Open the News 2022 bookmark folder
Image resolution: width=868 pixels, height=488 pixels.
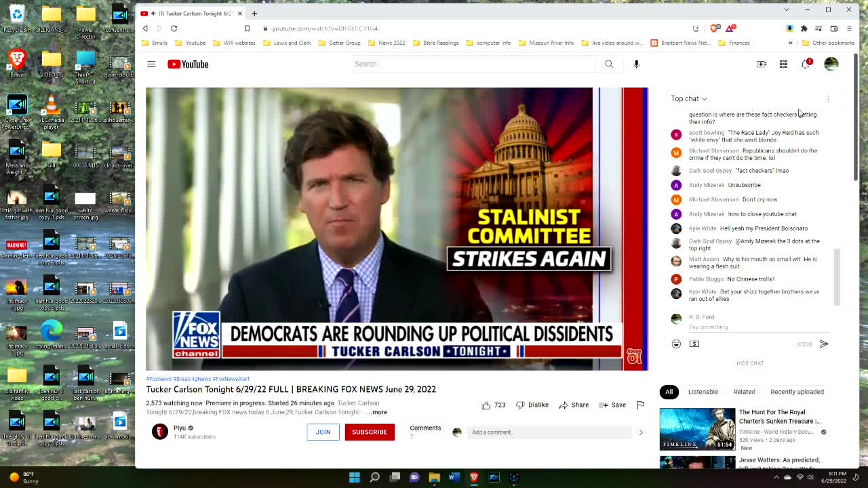387,43
